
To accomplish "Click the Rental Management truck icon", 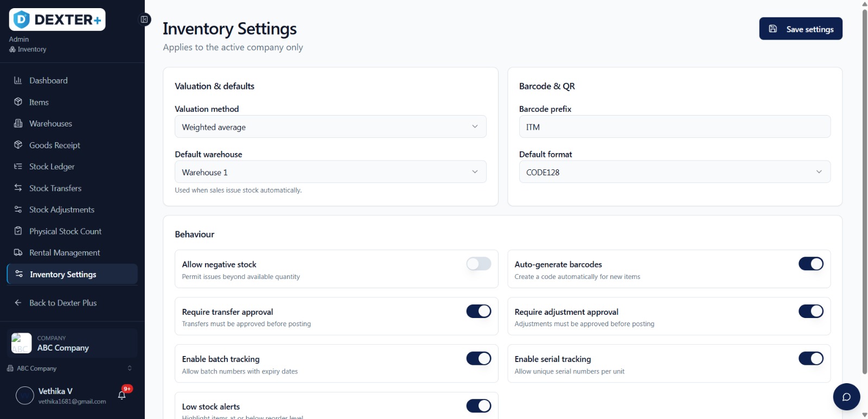I will pos(18,252).
